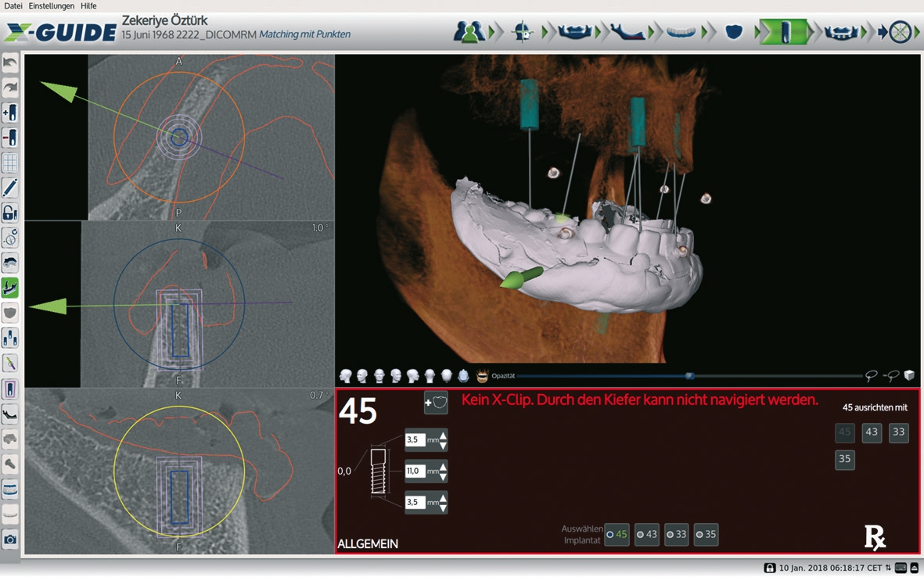This screenshot has width=924, height=577.
Task: Click the remove implant icon
Action: click(10, 138)
